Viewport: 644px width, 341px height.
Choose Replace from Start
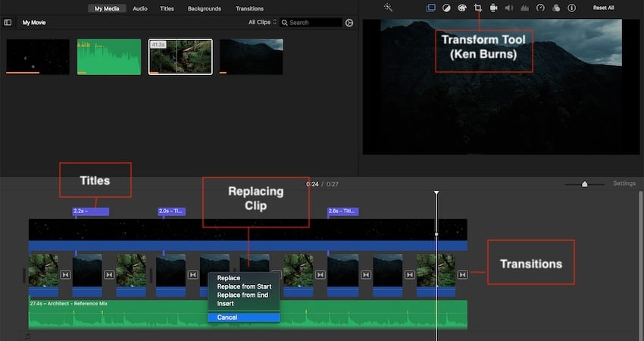click(x=244, y=286)
